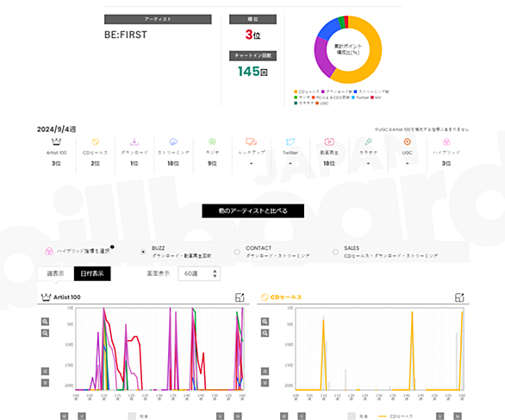The width and height of the screenshot is (505, 420).
Task: Click the Artist 100 line chart plot area
Action: tap(159, 348)
